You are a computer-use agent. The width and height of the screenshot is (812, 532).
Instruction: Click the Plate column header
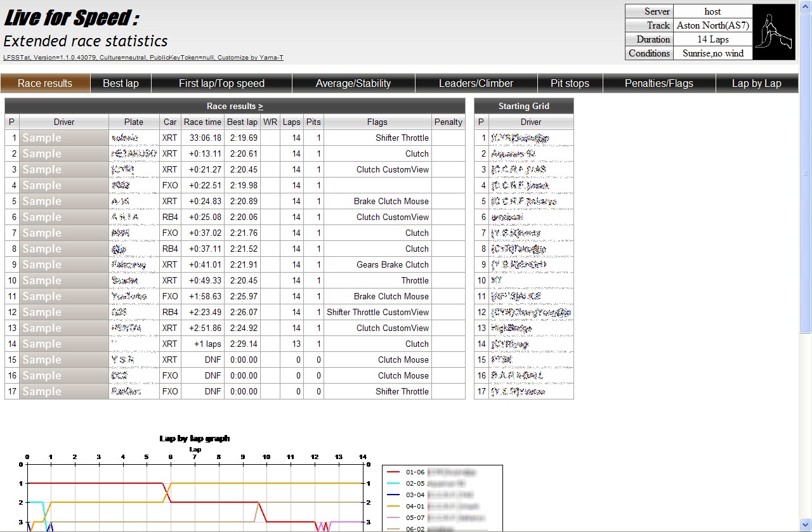coord(134,122)
